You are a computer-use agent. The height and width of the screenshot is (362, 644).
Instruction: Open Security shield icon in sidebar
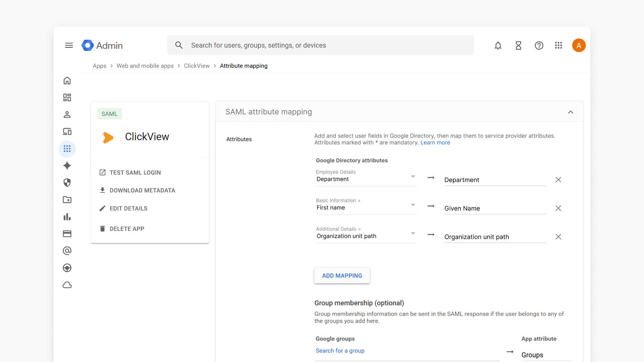click(67, 183)
